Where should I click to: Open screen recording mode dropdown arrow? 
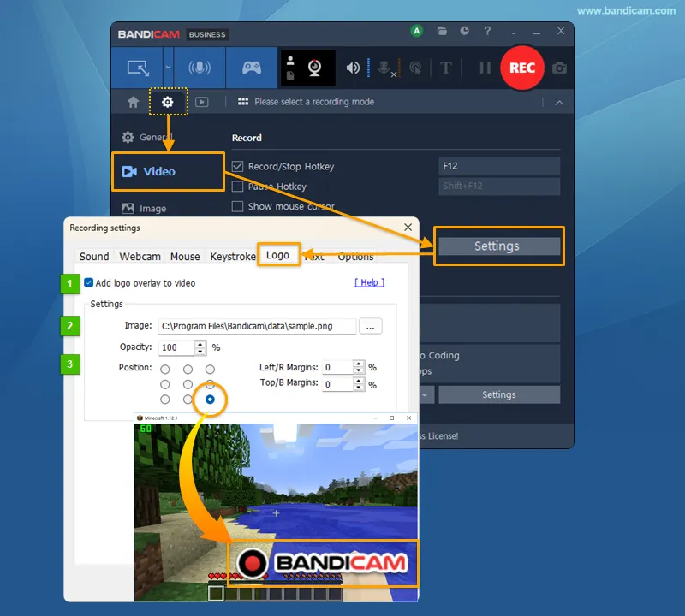click(x=168, y=68)
